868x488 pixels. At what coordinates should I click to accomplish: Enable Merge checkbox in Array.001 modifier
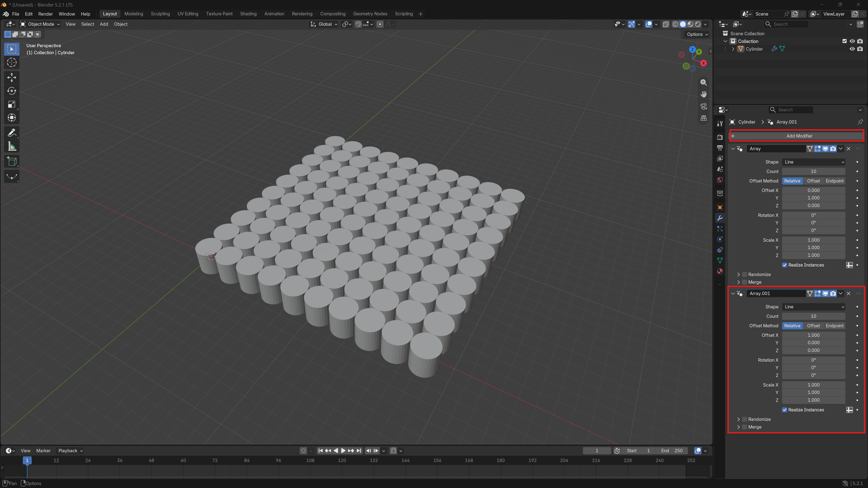pos(745,427)
